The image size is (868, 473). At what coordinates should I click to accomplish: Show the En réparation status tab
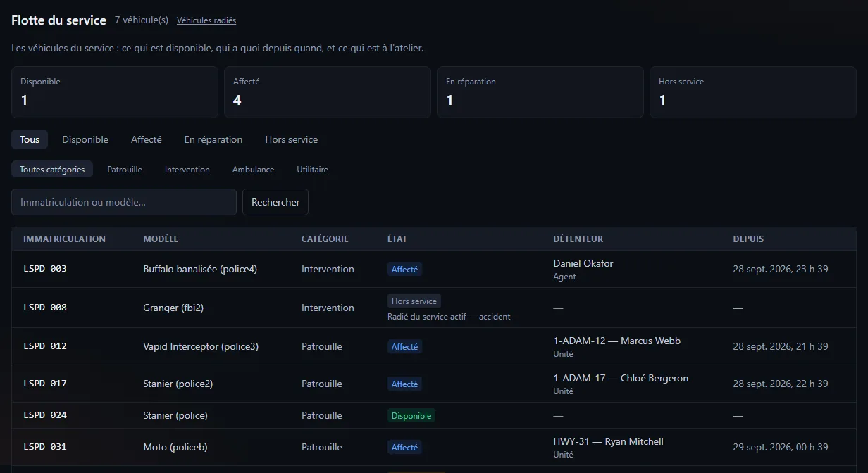(213, 139)
